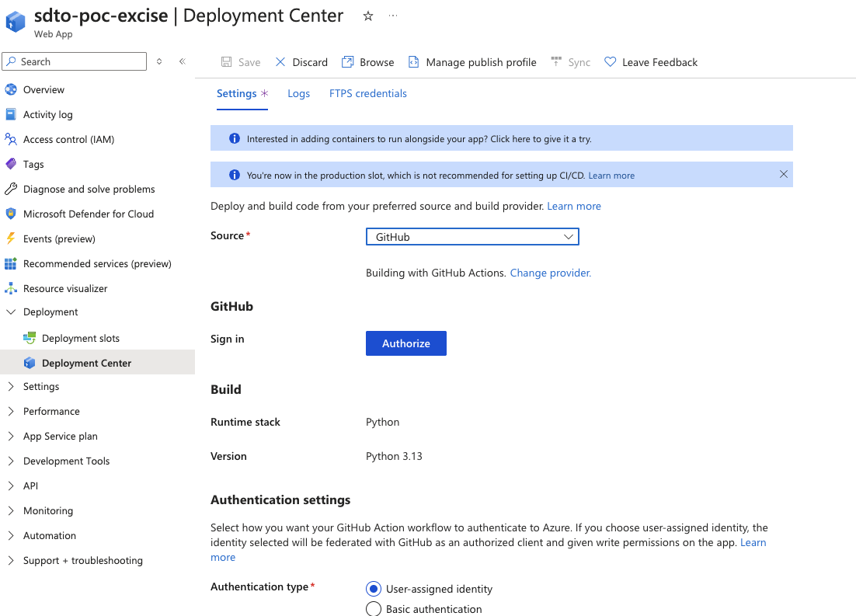Click the containers try-it banner message
The height and width of the screenshot is (616, 856).
(419, 139)
